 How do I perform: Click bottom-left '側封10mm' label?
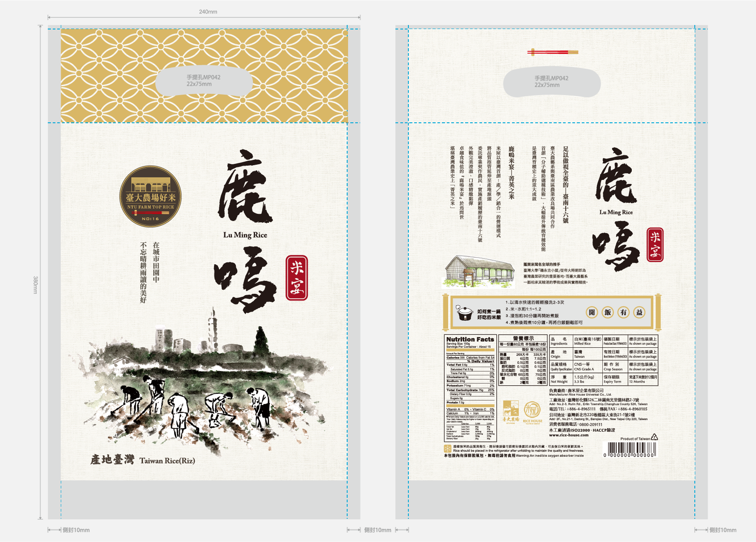(76, 530)
